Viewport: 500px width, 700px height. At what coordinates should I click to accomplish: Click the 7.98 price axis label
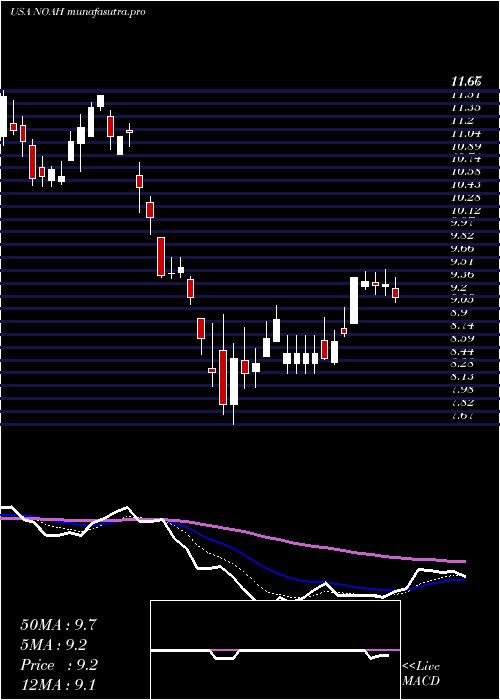tap(462, 391)
